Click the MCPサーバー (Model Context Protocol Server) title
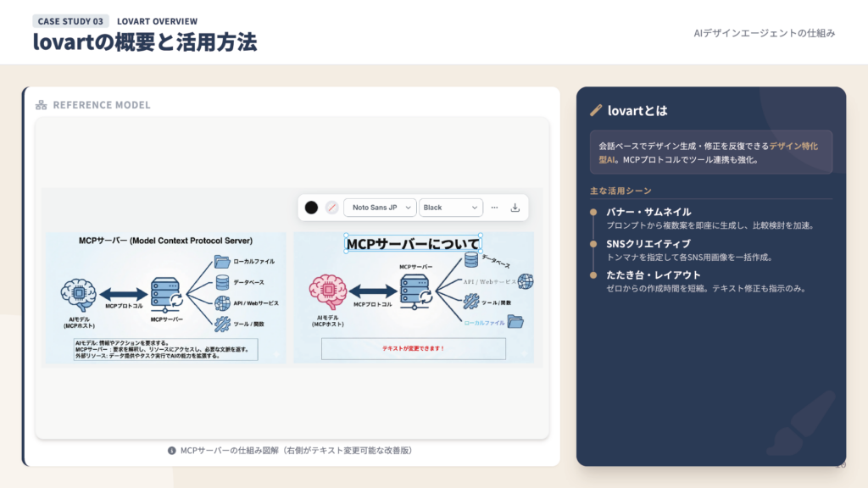 tap(165, 241)
